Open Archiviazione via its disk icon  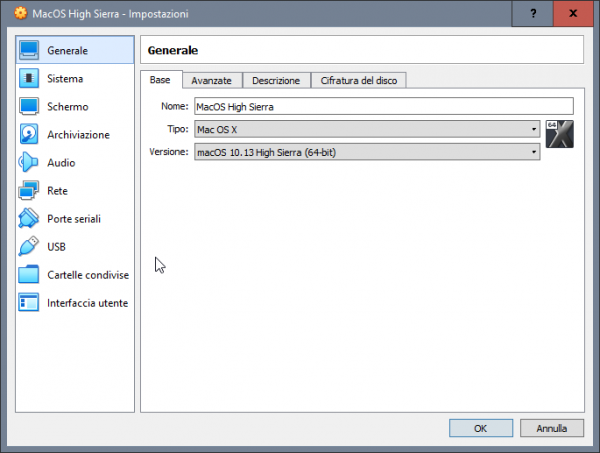coord(29,134)
